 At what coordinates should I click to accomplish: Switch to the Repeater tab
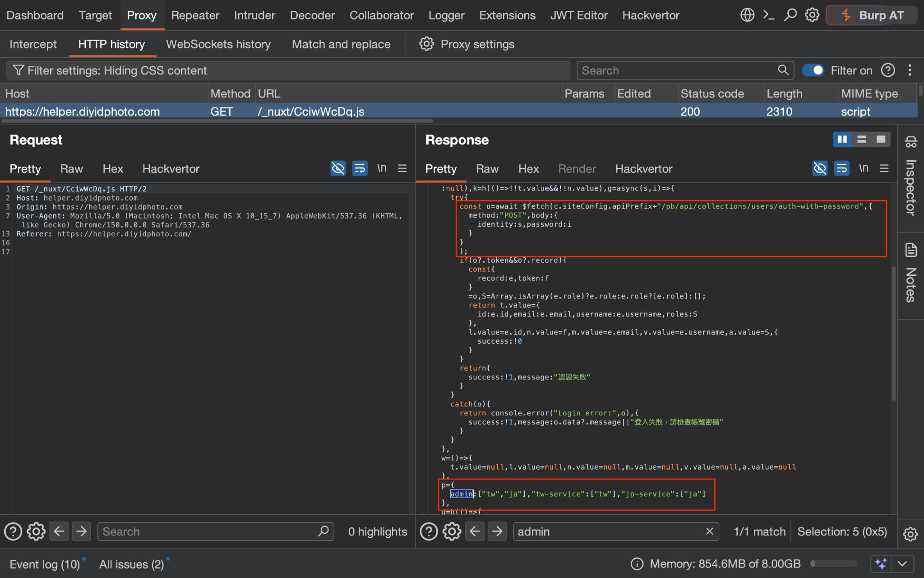point(195,15)
